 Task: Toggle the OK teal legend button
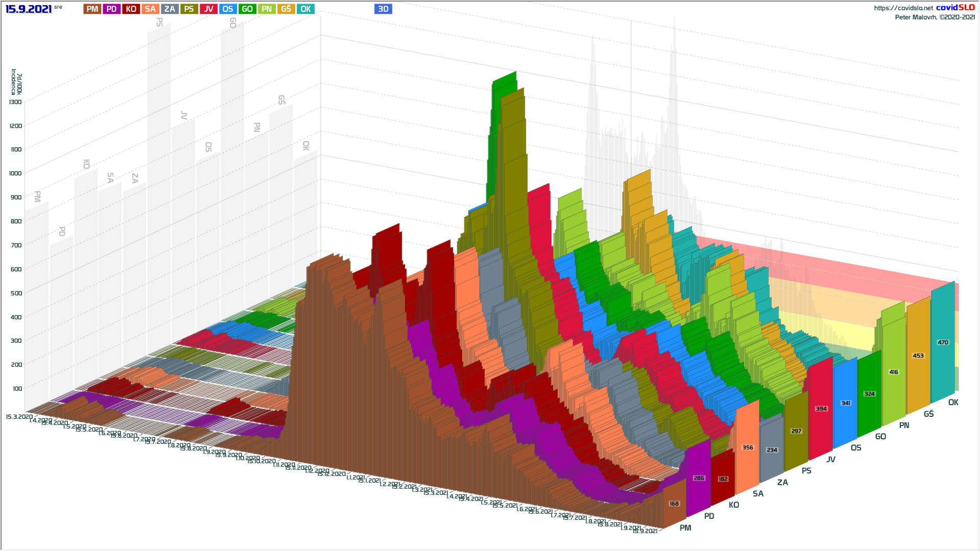(305, 9)
